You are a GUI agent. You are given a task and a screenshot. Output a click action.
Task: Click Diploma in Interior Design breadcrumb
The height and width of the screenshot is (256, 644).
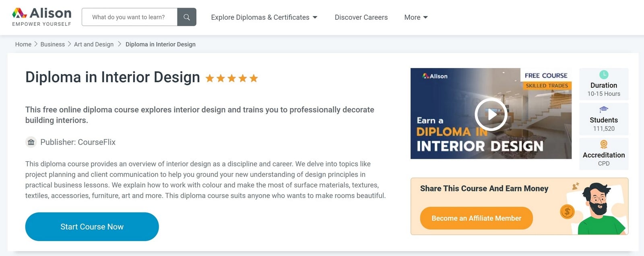(161, 44)
